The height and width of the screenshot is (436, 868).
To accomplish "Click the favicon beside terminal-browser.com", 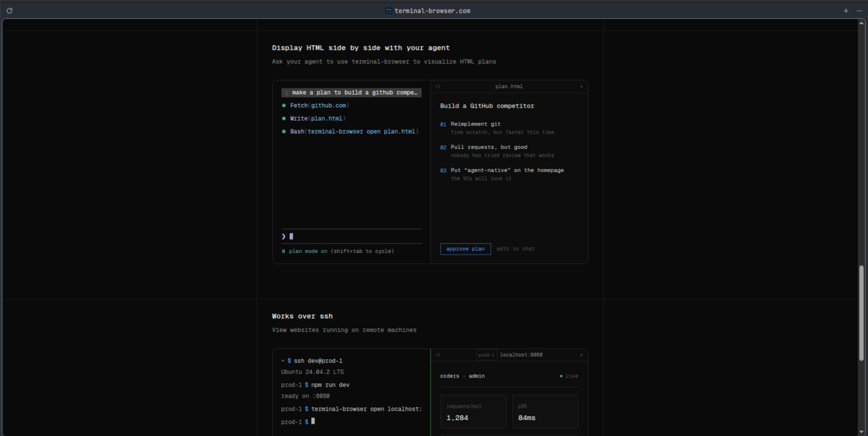I will click(x=389, y=11).
